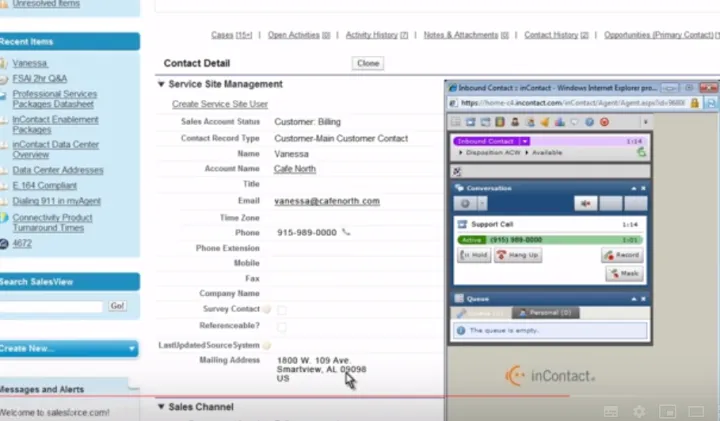Viewport: 720px width, 421px height.
Task: Open video player settings gear
Action: pos(639,411)
